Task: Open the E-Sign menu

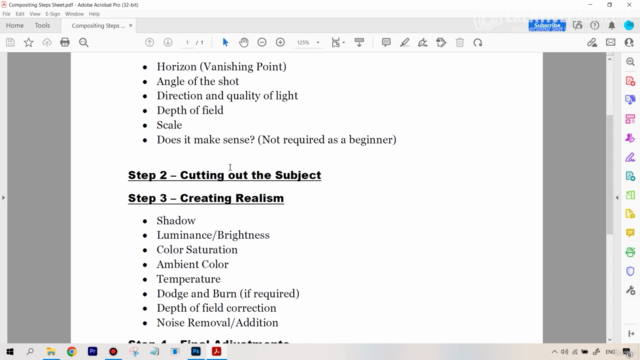Action: click(x=53, y=14)
